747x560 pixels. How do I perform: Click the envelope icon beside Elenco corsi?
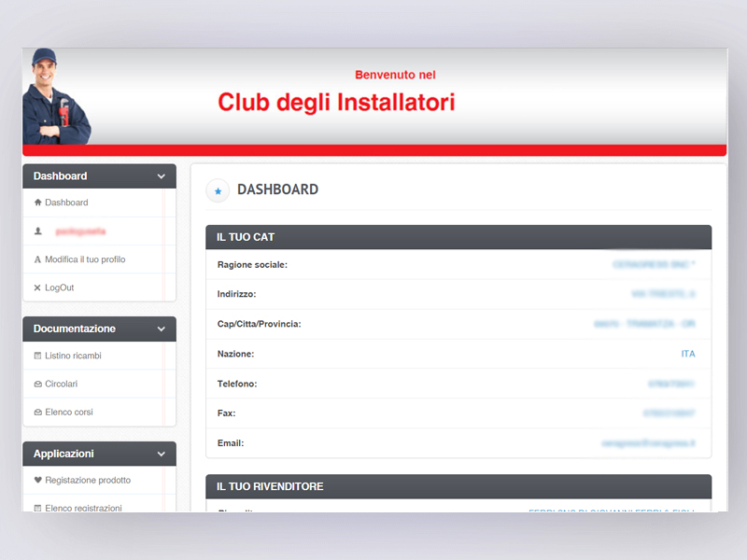coord(37,412)
